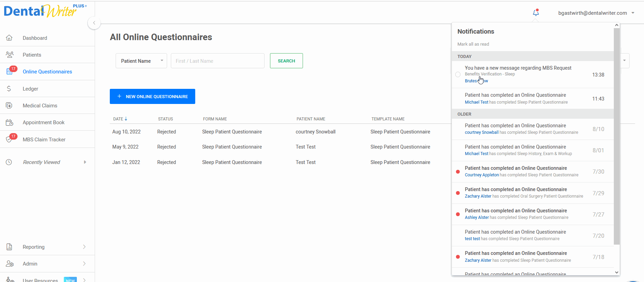Image resolution: width=644 pixels, height=282 pixels.
Task: Open the notifications bell icon
Action: (536, 13)
